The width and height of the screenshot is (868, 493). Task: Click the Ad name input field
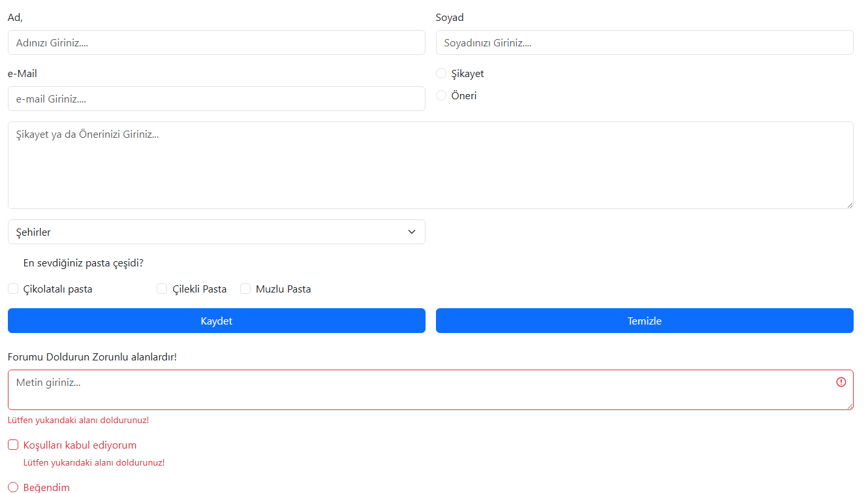216,42
